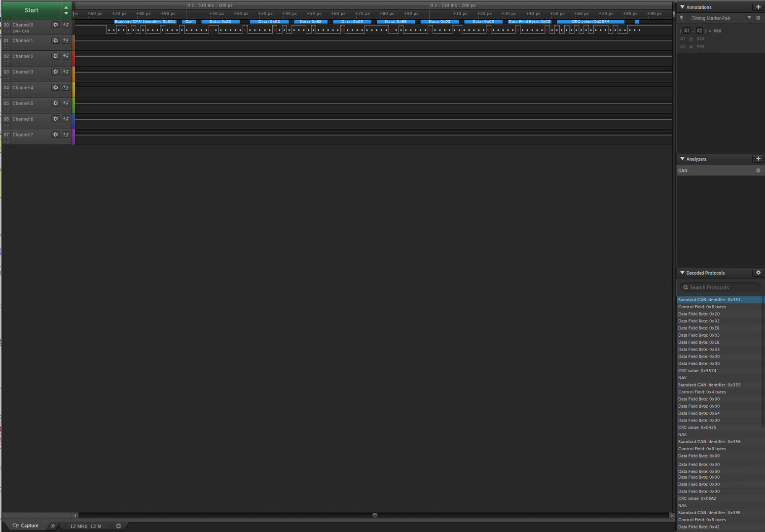Place the A1 timing marker
Image resolution: width=765 pixels, height=532 pixels.
[x=687, y=31]
